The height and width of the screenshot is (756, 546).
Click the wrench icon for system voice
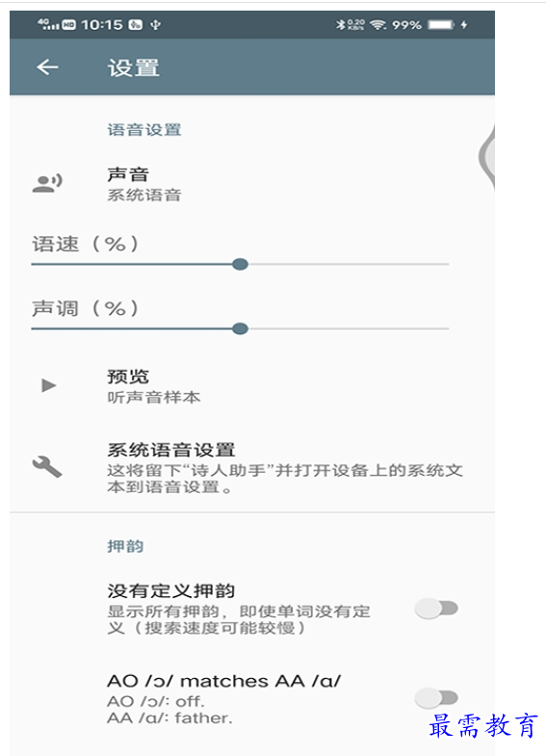[47, 467]
